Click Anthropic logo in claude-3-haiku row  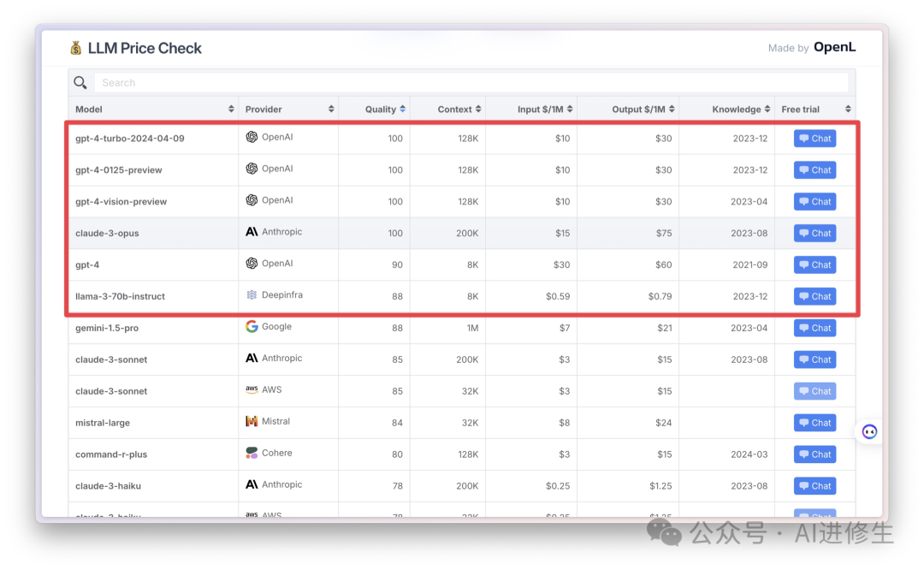tap(252, 484)
